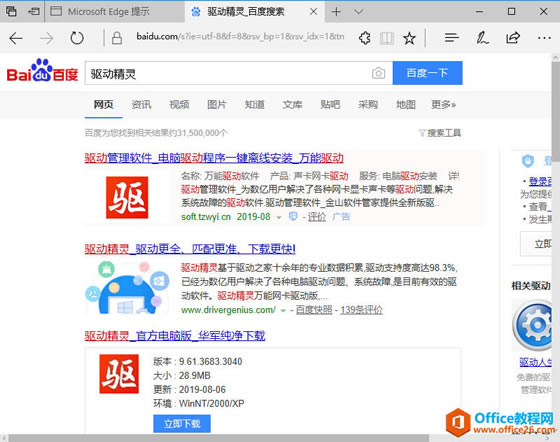
Task: Click the 驱动精灵 search input box
Action: point(228,73)
